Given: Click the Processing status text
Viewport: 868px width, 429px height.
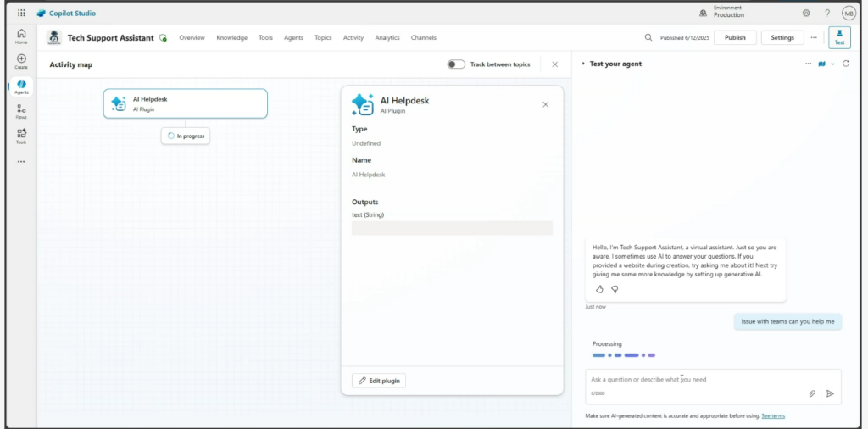Looking at the screenshot, I should 607,343.
